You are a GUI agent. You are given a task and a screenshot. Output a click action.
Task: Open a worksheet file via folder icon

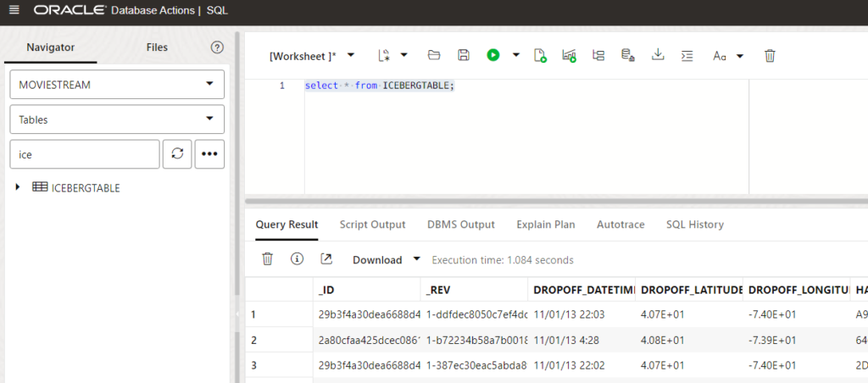(434, 55)
